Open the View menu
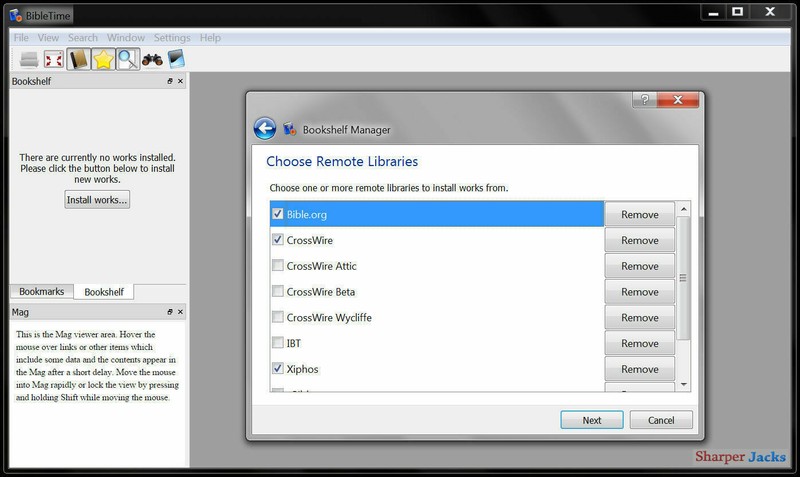The height and width of the screenshot is (477, 800). (x=48, y=38)
